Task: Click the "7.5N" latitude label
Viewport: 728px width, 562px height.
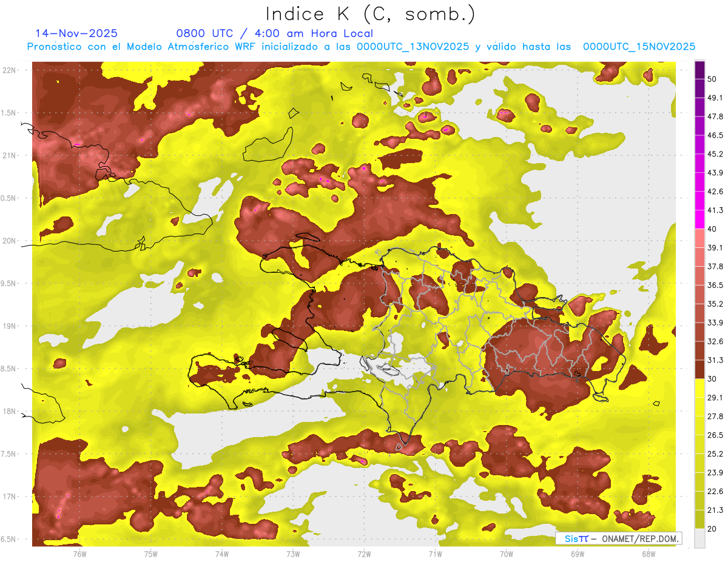Action: pos(8,454)
